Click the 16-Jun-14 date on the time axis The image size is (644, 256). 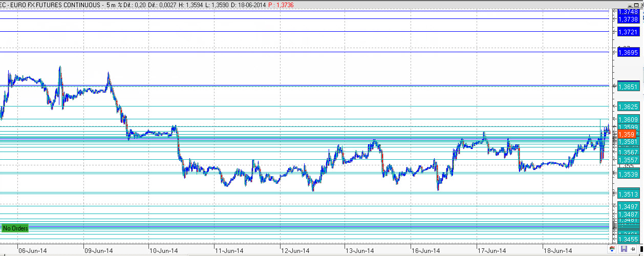pyautogui.click(x=426, y=251)
